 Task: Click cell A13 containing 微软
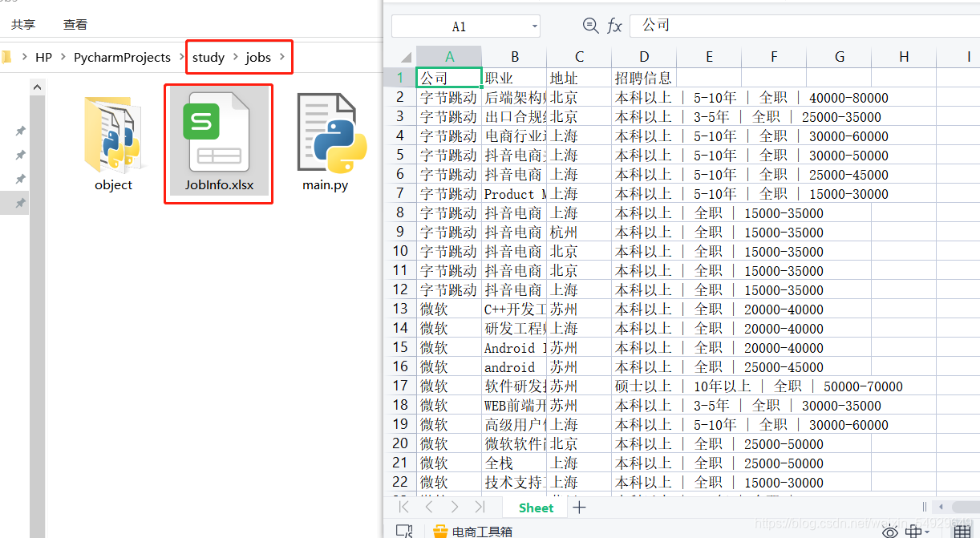click(449, 309)
